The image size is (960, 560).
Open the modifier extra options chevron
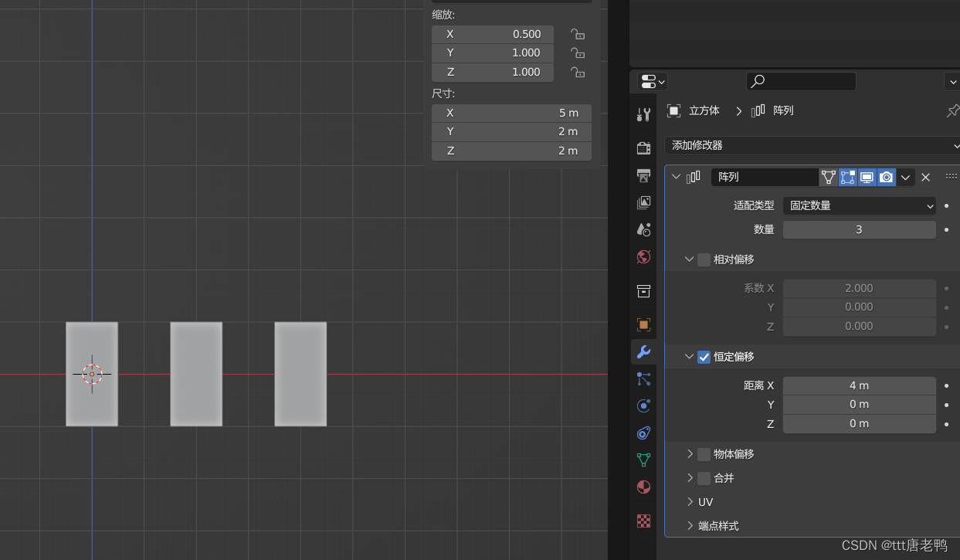pos(905,177)
